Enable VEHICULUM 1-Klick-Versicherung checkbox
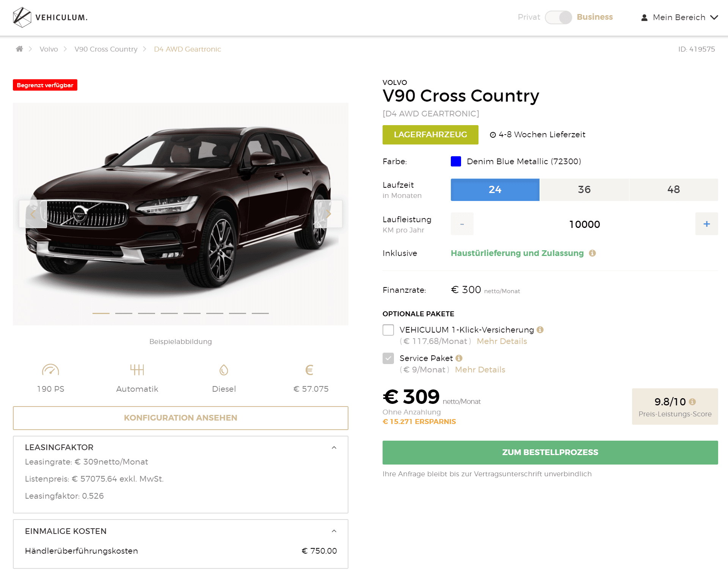This screenshot has width=728, height=584. pos(388,330)
